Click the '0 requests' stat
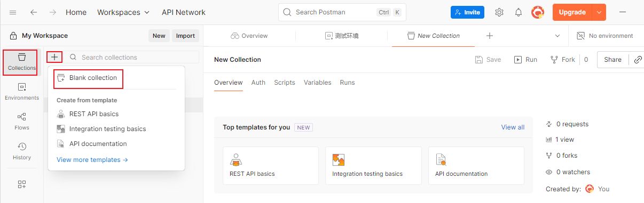644x203 pixels. tap(567, 124)
